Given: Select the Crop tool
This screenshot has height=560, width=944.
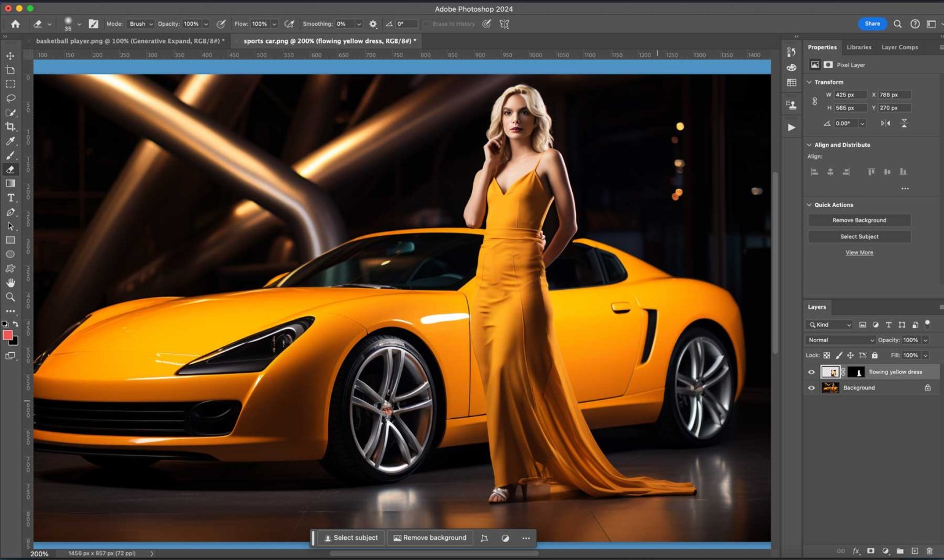Looking at the screenshot, I should coord(10,126).
